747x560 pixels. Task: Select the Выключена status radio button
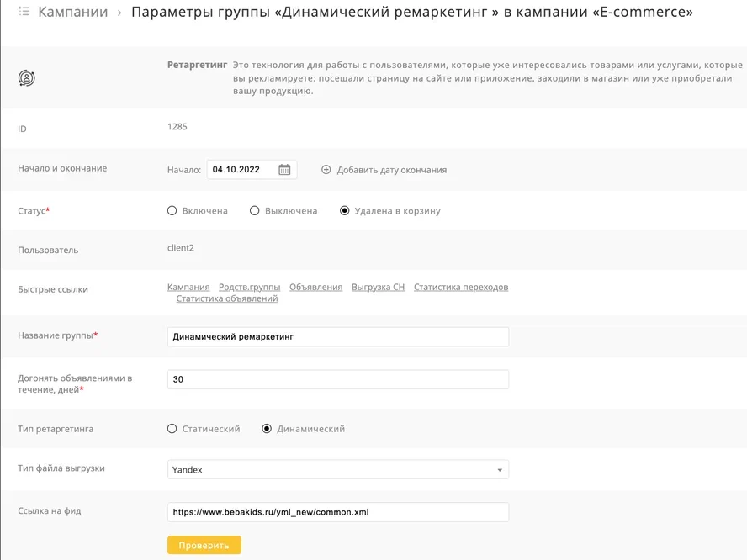tap(254, 210)
